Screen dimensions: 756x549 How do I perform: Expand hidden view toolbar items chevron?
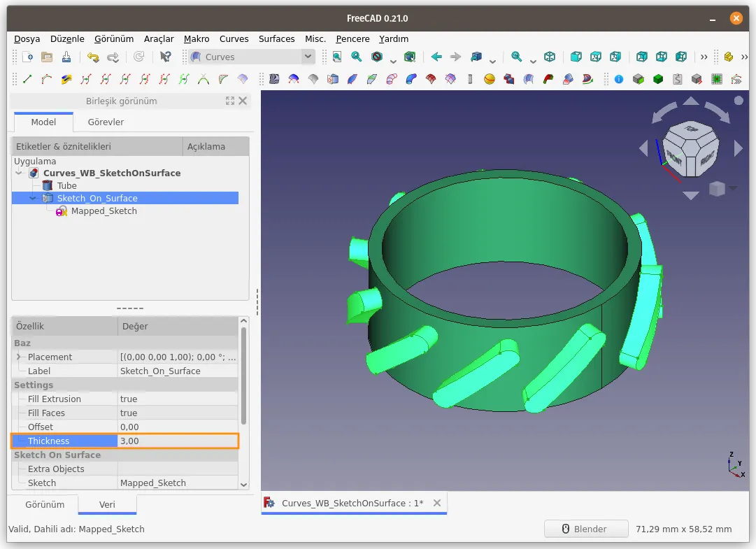704,57
